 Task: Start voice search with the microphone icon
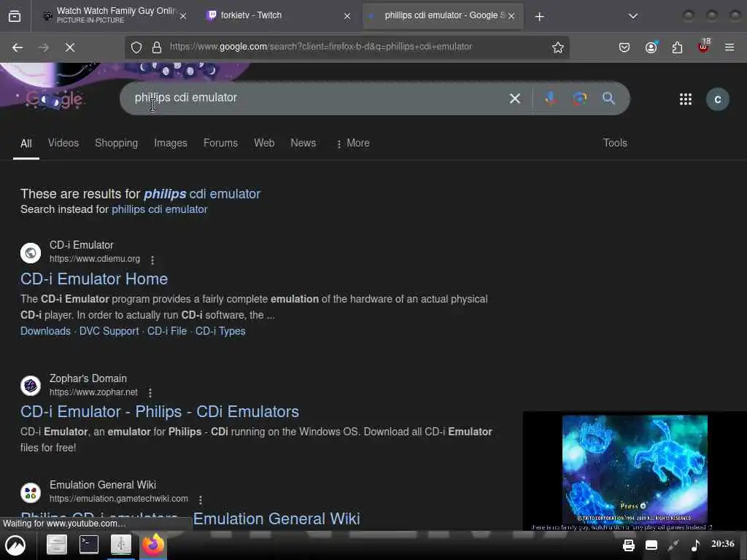point(551,98)
